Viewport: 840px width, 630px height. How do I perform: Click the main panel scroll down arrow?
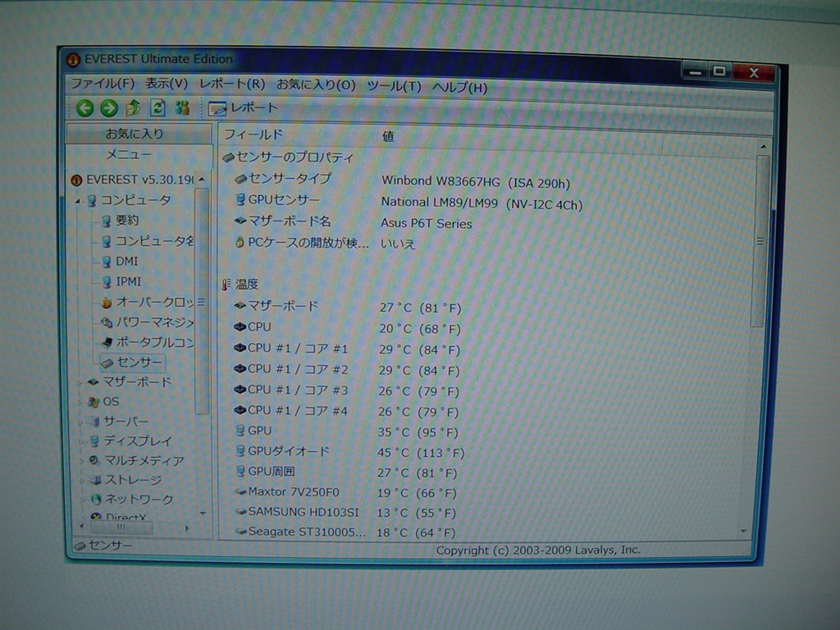(744, 531)
